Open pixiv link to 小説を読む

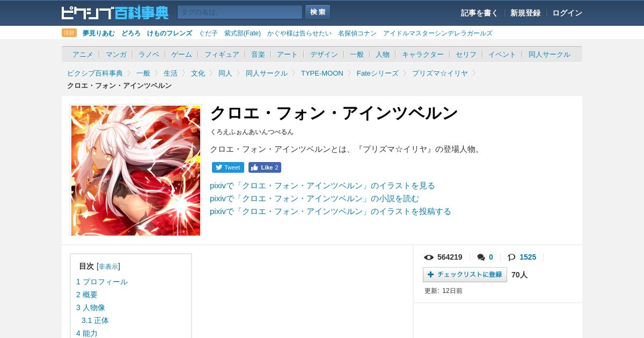[x=314, y=199]
